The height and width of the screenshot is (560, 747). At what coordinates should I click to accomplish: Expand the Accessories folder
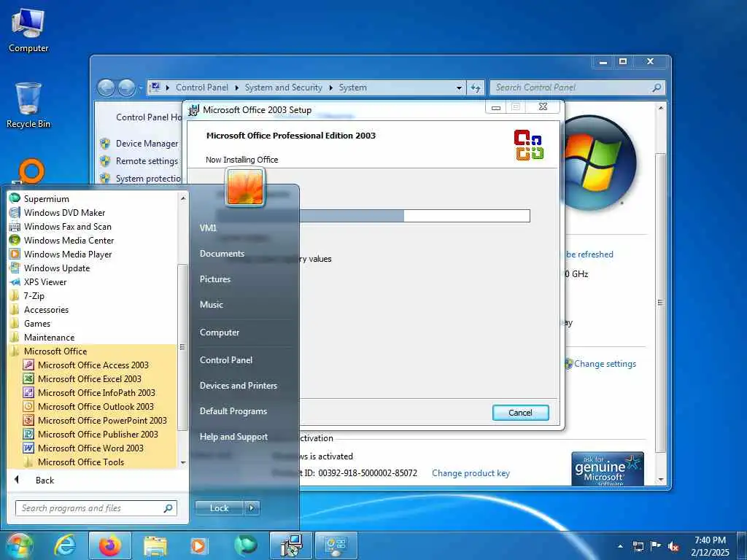click(x=46, y=309)
